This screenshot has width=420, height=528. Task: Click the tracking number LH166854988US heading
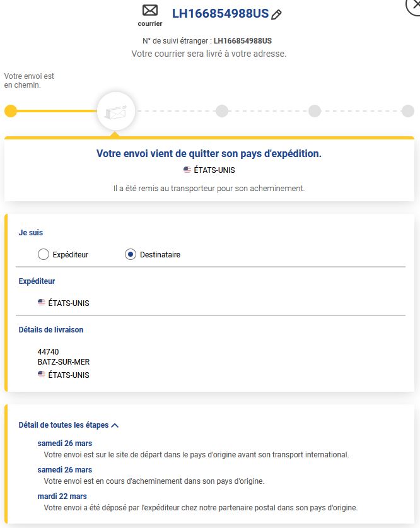point(220,14)
